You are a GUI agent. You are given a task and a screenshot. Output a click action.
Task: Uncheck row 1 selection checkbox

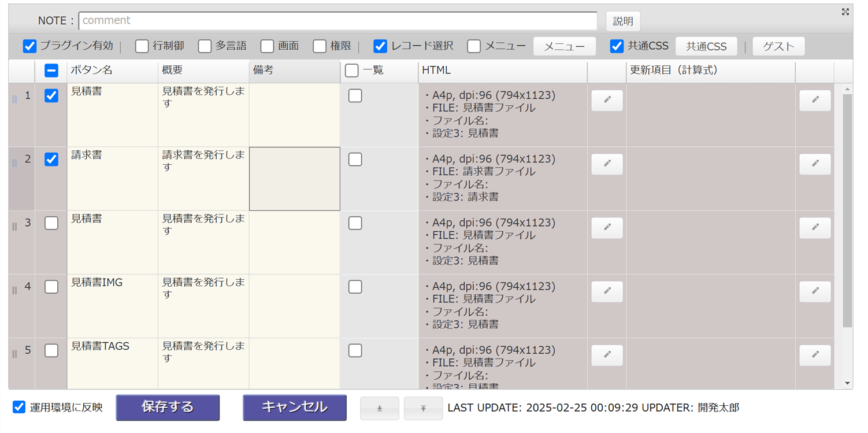click(51, 96)
